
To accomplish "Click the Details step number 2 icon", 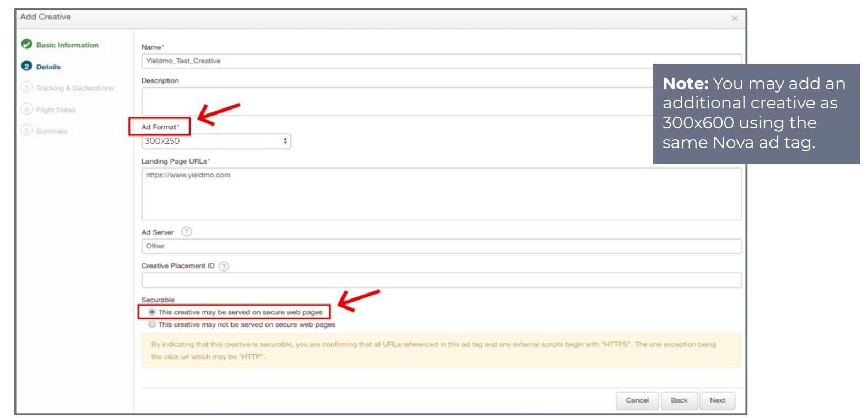I will (26, 67).
